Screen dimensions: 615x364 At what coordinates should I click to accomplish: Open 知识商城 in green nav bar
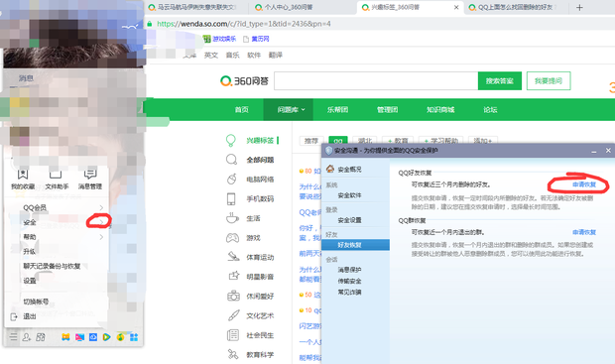click(x=440, y=110)
